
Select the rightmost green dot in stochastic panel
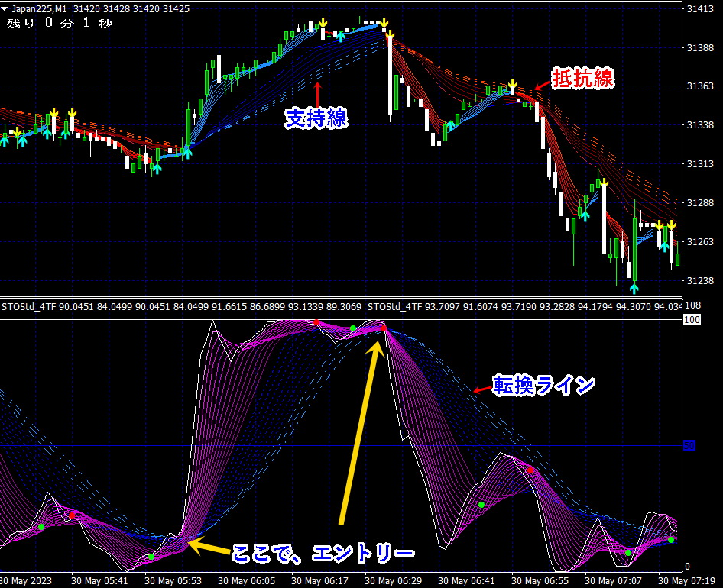(671, 540)
